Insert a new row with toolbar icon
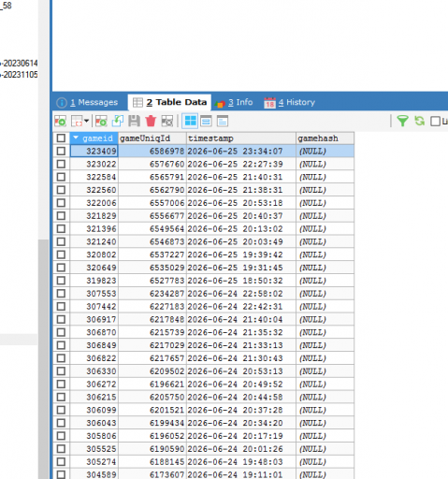Screen dimensions: 448x479 tap(101, 121)
